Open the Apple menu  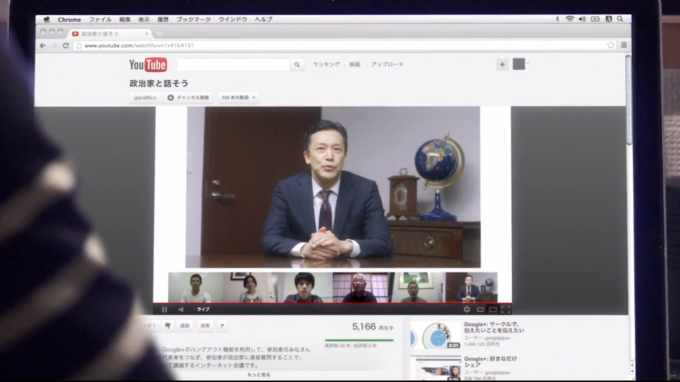coord(47,20)
